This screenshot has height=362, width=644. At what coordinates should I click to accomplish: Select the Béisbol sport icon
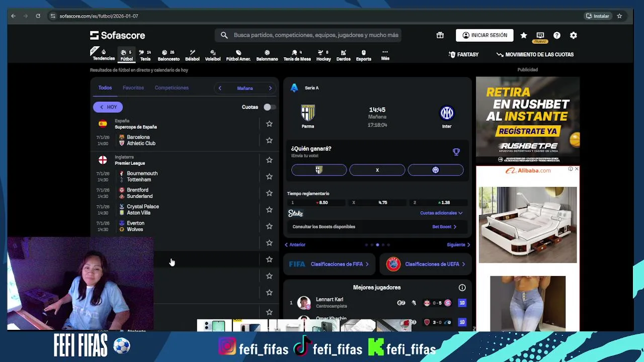click(192, 55)
